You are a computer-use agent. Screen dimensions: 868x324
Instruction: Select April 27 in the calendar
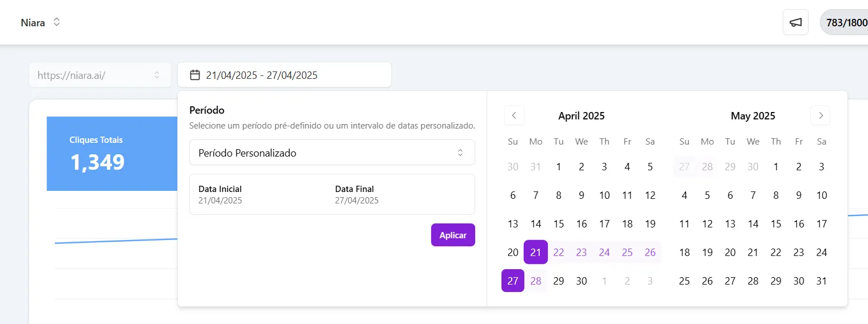pyautogui.click(x=513, y=281)
